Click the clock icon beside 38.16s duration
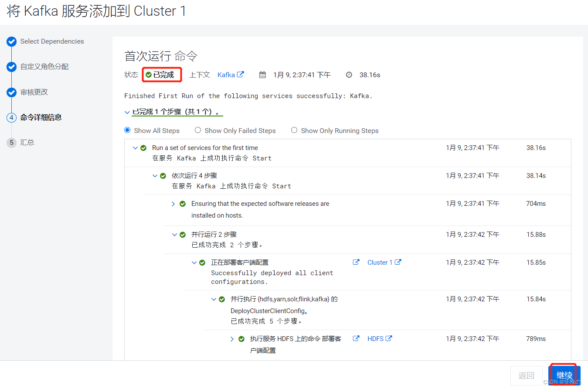 click(x=349, y=74)
